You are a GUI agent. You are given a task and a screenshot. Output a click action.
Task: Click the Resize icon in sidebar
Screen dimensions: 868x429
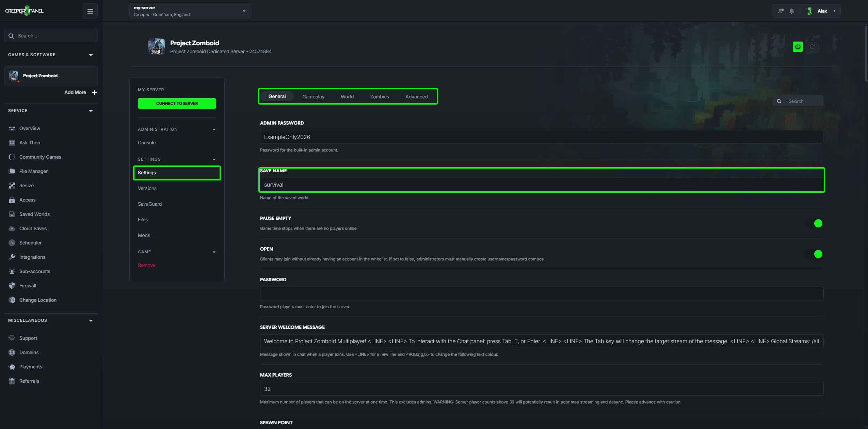[x=12, y=186]
